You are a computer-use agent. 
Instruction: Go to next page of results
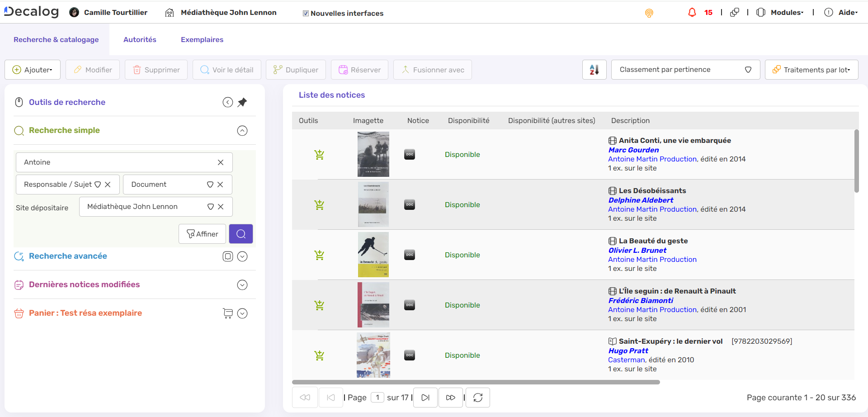pyautogui.click(x=425, y=398)
